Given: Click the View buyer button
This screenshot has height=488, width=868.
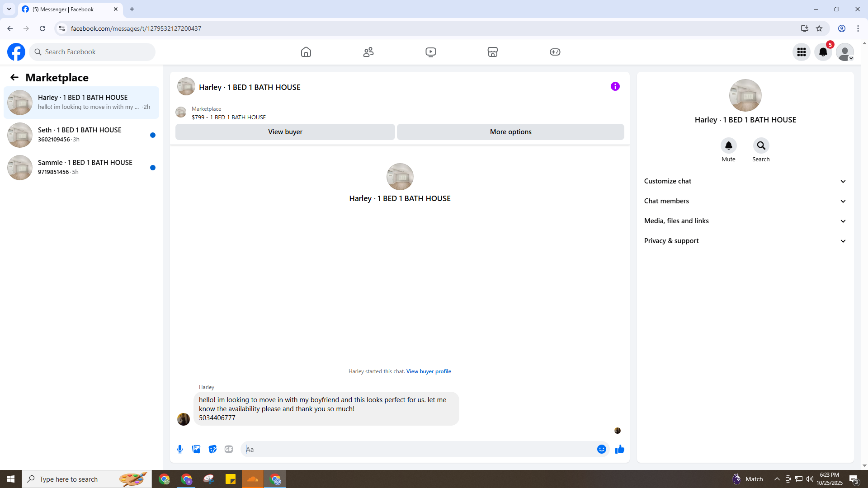Looking at the screenshot, I should tap(285, 132).
